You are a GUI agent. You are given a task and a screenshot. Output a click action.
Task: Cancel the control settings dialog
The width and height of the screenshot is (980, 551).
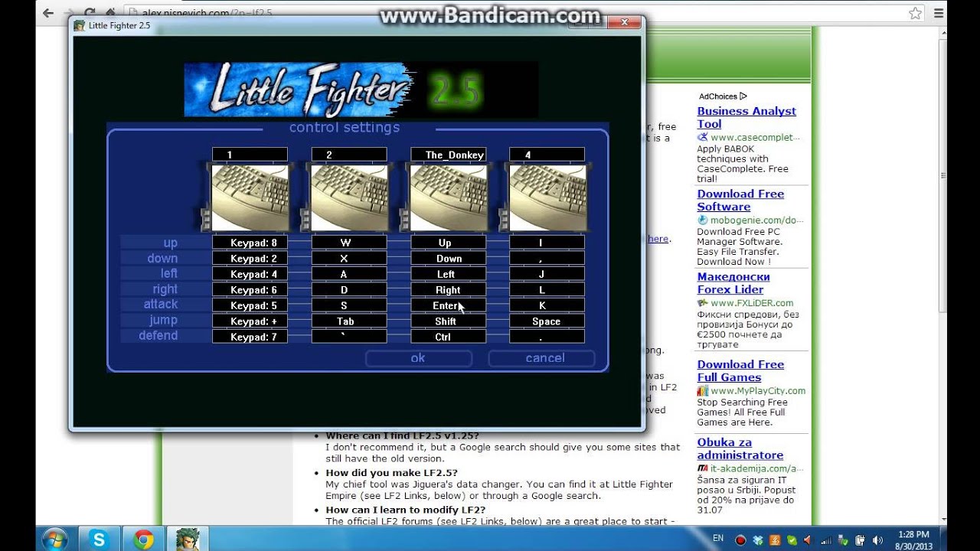542,358
